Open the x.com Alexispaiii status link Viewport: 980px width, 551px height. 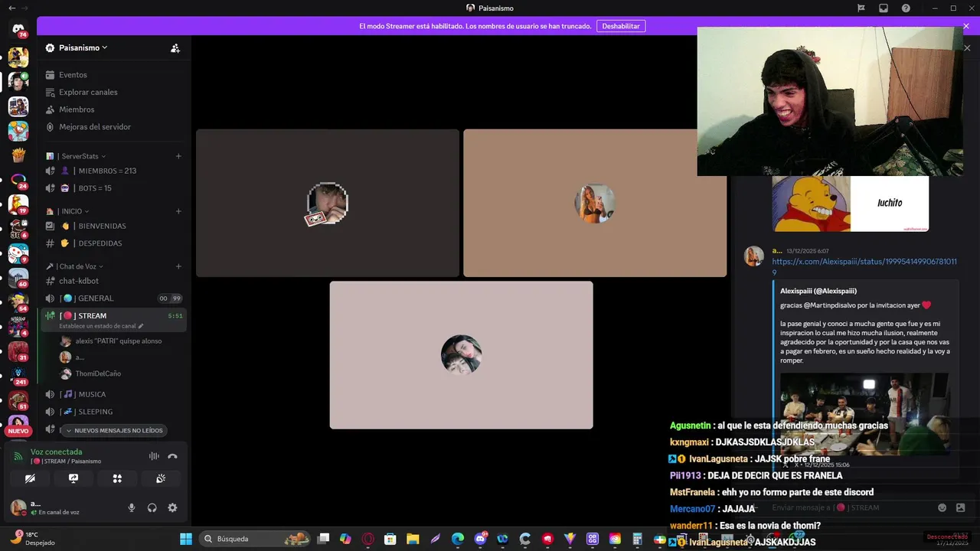[x=864, y=266]
